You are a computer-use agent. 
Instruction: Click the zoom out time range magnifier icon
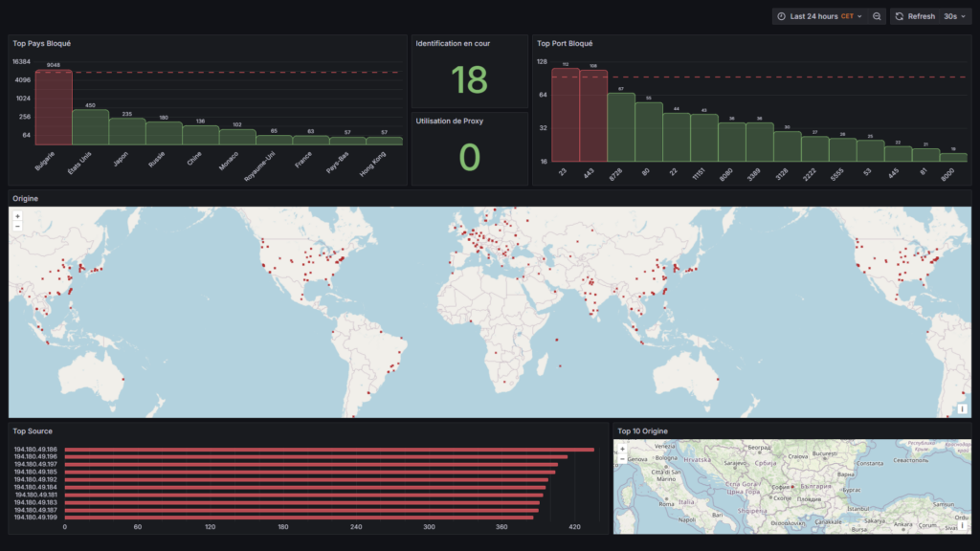tap(878, 16)
